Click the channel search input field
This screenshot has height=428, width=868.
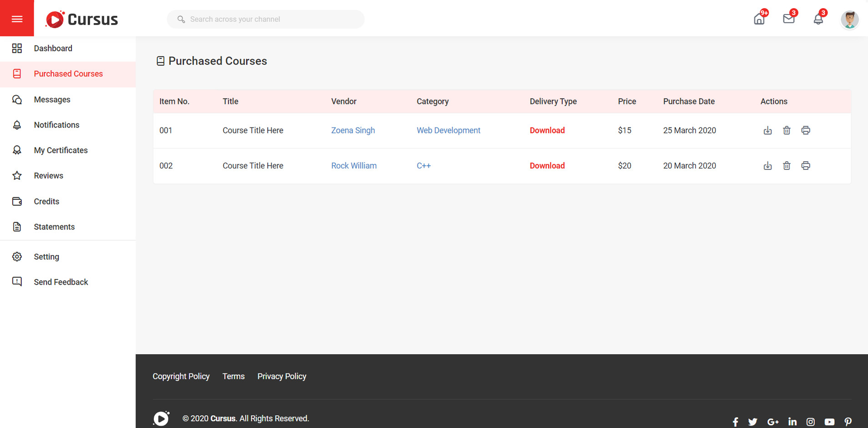(x=273, y=19)
